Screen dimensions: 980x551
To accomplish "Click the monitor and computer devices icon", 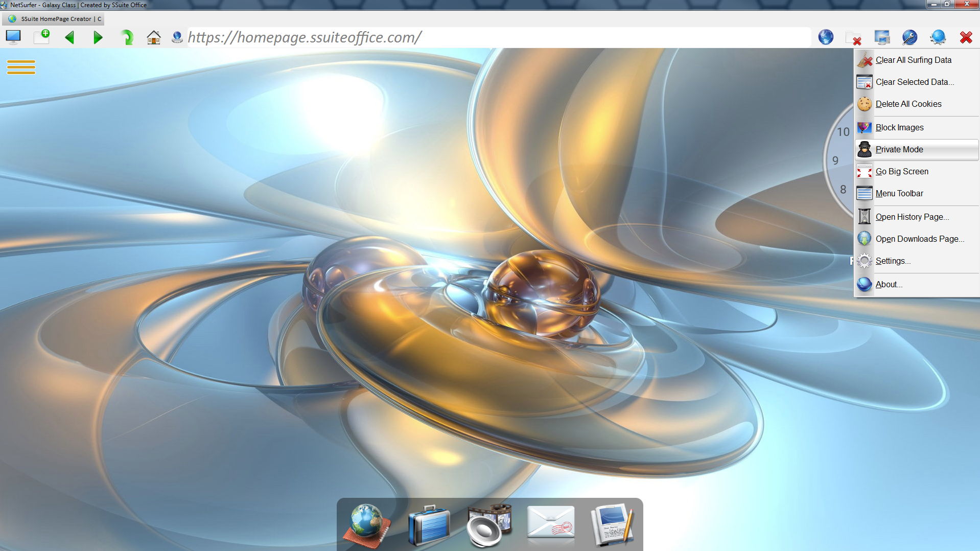I will (x=882, y=37).
